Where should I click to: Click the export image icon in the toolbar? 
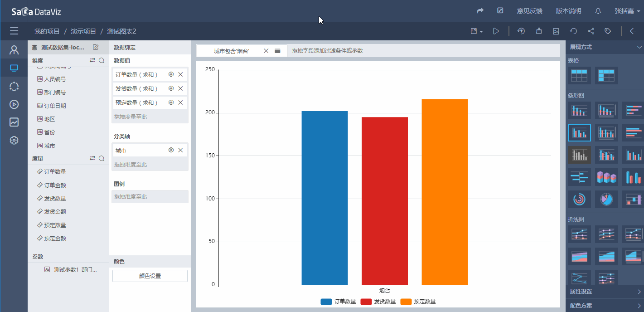tap(556, 31)
